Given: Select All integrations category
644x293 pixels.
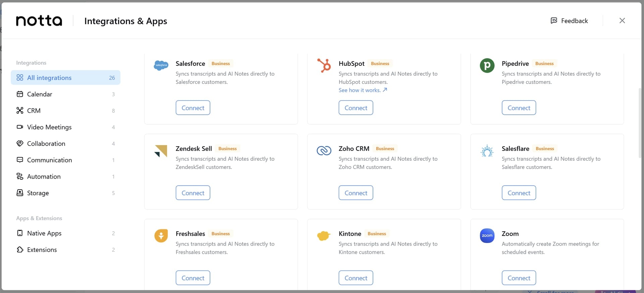Looking at the screenshot, I should coord(65,78).
